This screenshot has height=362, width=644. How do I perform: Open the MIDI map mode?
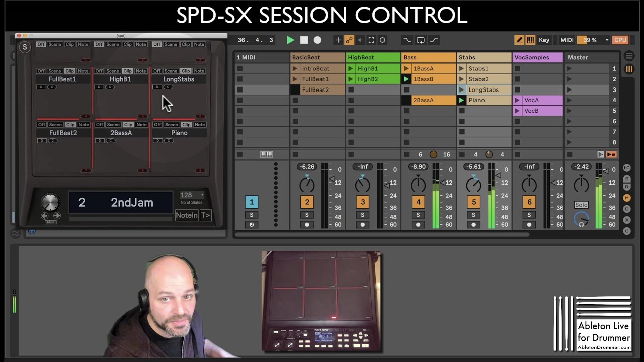(567, 40)
